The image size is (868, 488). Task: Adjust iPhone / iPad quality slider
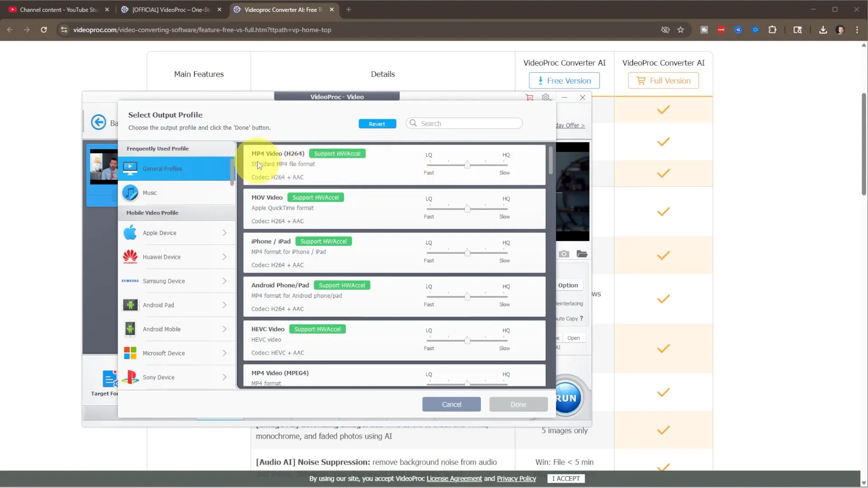pyautogui.click(x=467, y=253)
